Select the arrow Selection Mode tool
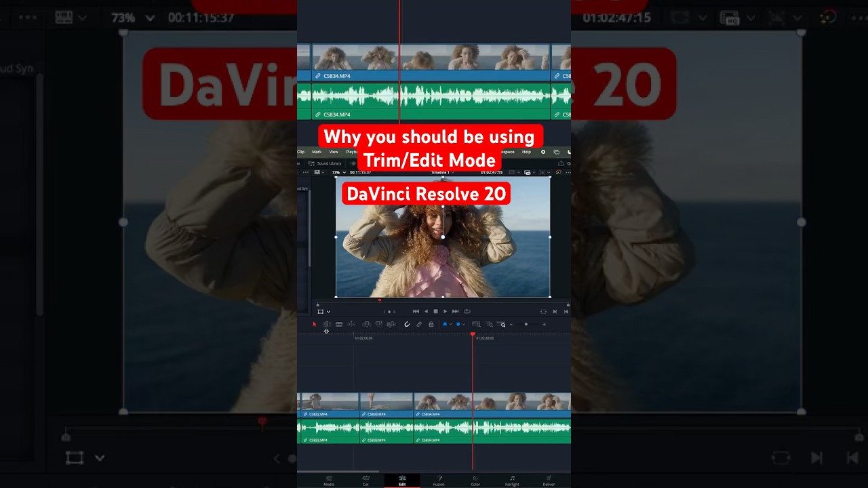 314,324
